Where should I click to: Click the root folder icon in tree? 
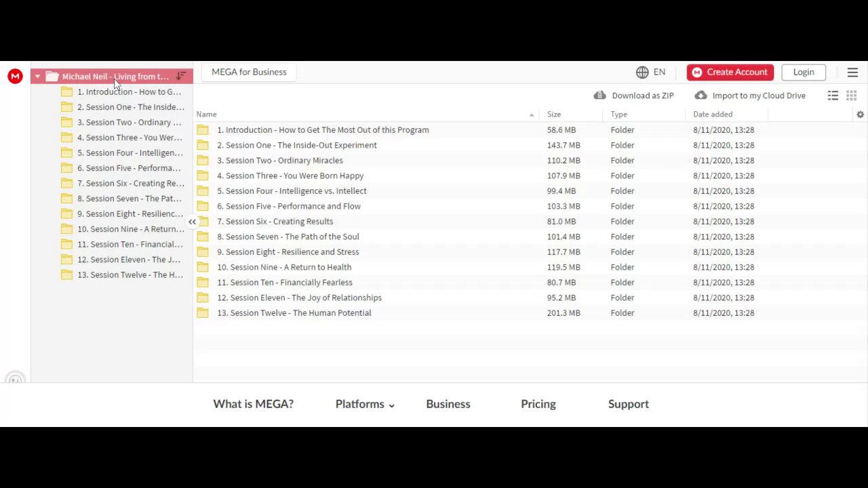tap(52, 77)
